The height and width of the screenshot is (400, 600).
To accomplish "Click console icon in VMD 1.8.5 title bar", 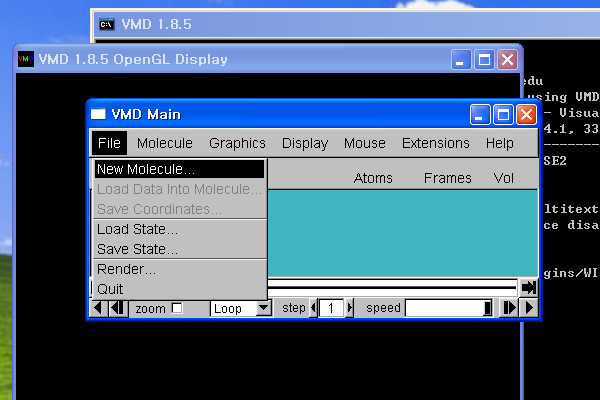I will point(107,24).
